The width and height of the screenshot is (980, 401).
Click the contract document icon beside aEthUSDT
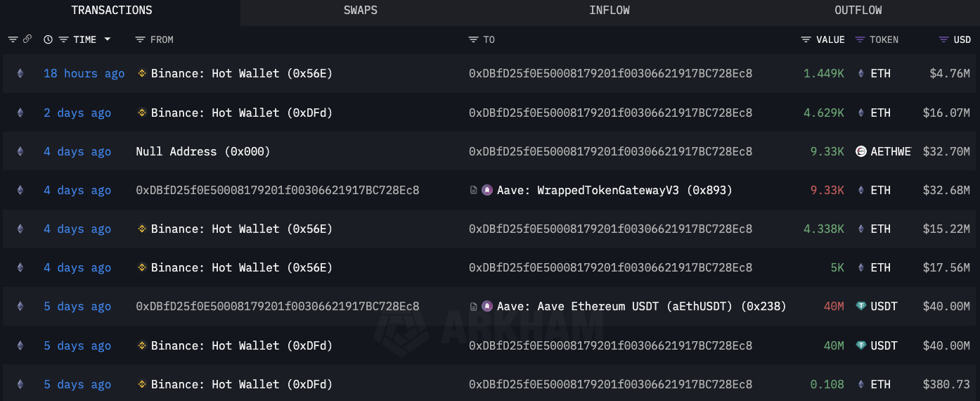pos(474,306)
